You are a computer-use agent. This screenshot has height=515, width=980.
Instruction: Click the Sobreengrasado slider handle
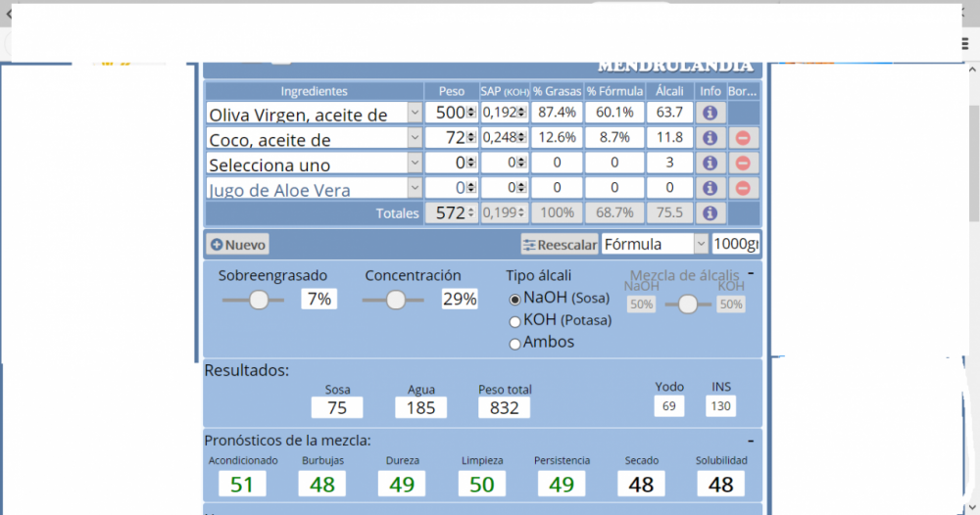tap(259, 300)
